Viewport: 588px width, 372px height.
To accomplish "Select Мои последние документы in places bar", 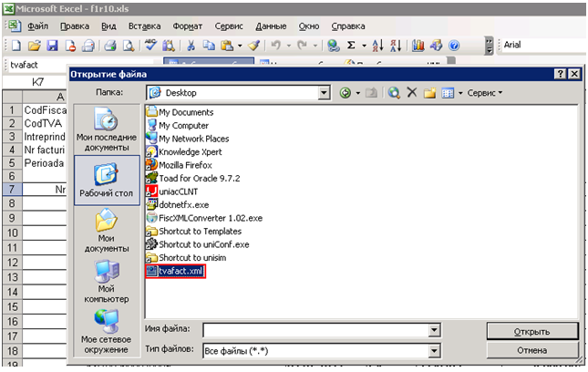I will click(x=107, y=129).
